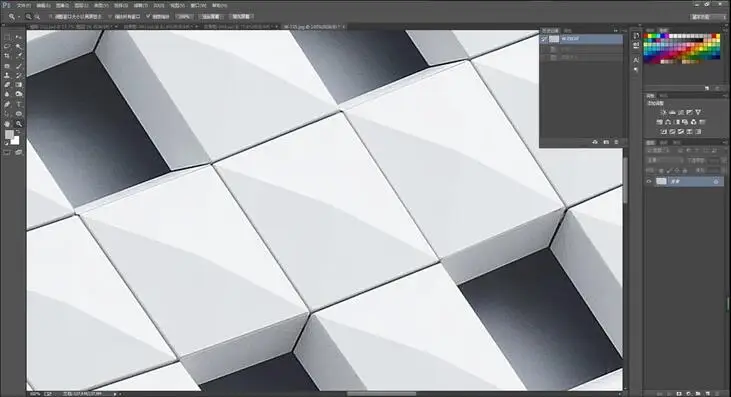Select the Gradient tool

pos(19,85)
